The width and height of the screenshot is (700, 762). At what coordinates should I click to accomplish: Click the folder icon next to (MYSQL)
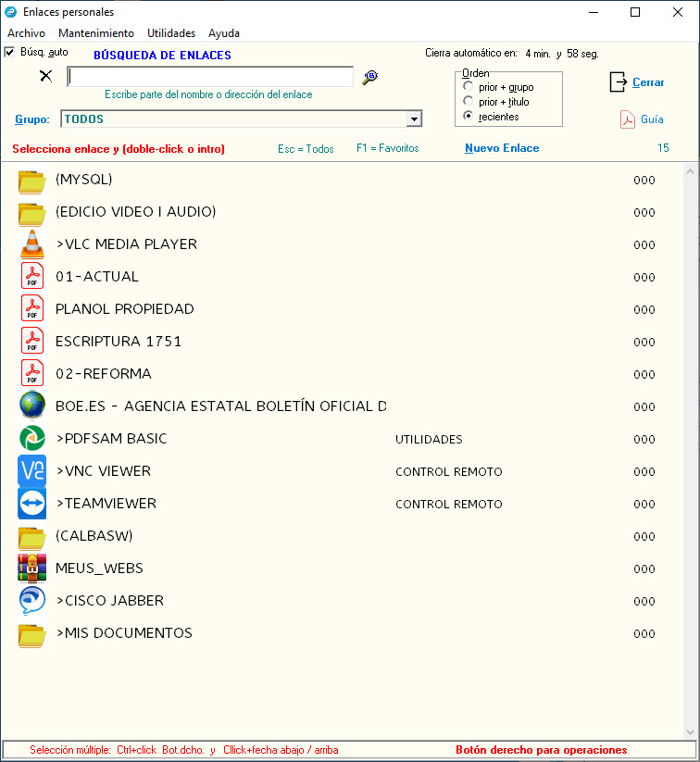click(x=32, y=181)
